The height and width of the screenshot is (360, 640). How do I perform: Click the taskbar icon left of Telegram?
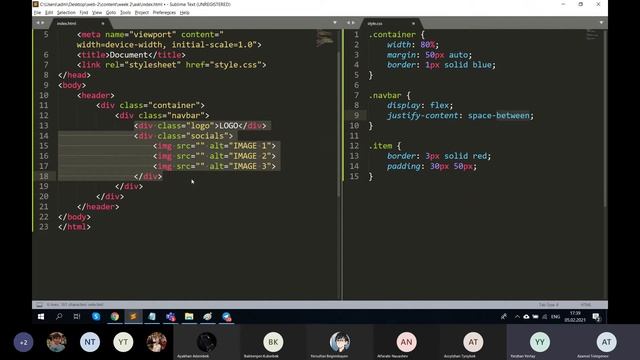(208, 317)
